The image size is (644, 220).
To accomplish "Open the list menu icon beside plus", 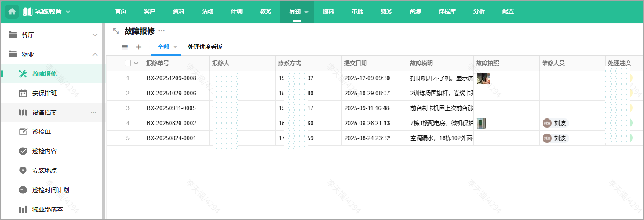I will pyautogui.click(x=125, y=47).
